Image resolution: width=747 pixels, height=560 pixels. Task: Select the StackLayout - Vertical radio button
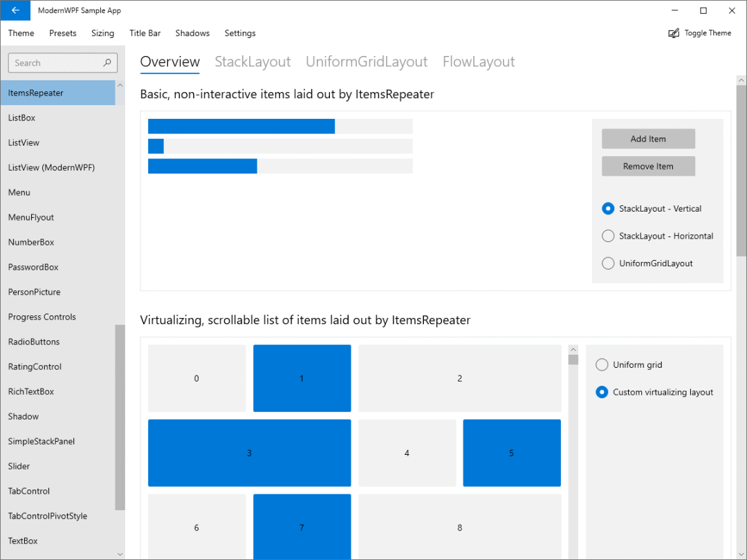click(x=608, y=208)
